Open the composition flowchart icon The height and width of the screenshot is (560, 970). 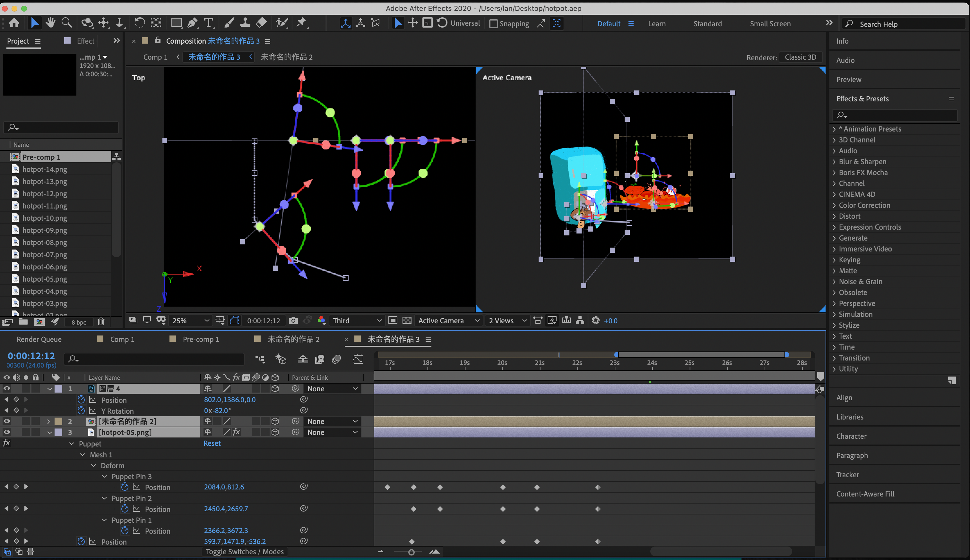click(580, 320)
